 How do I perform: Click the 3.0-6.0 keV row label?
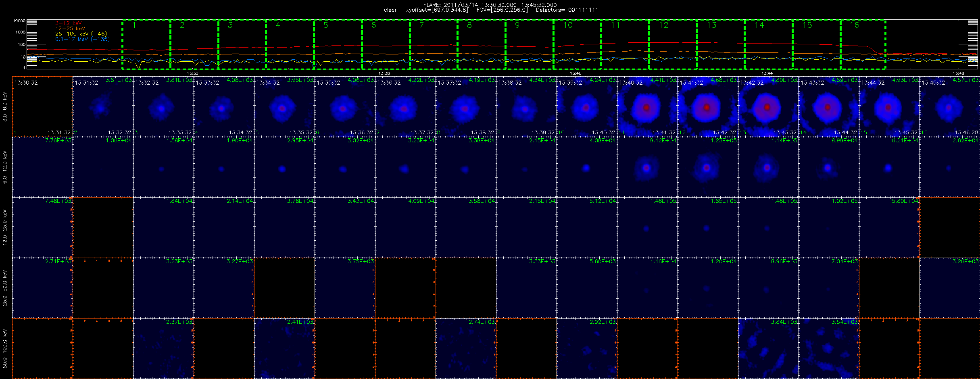click(x=5, y=106)
